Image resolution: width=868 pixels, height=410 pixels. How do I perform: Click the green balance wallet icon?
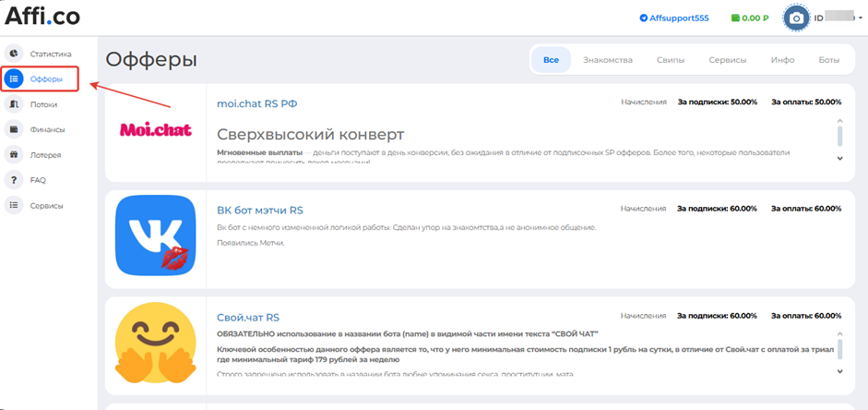tap(735, 18)
